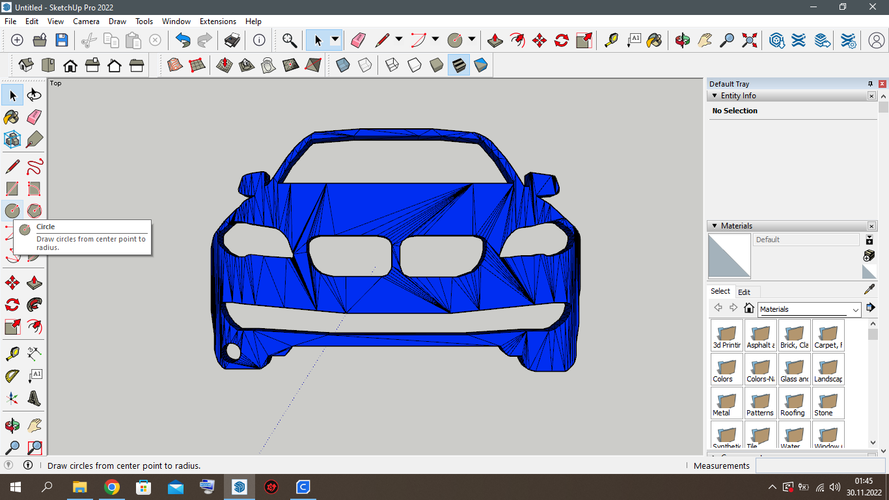Select the Circle tool in left toolbar
889x500 pixels.
click(x=13, y=211)
